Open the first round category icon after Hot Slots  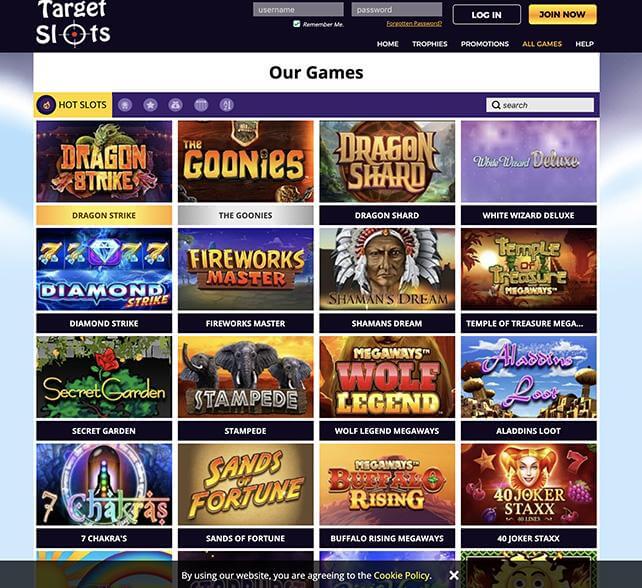(125, 105)
